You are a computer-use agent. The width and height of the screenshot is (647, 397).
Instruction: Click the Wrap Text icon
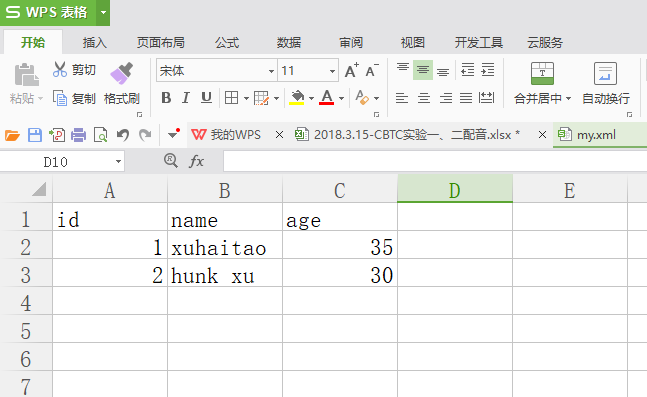point(605,73)
